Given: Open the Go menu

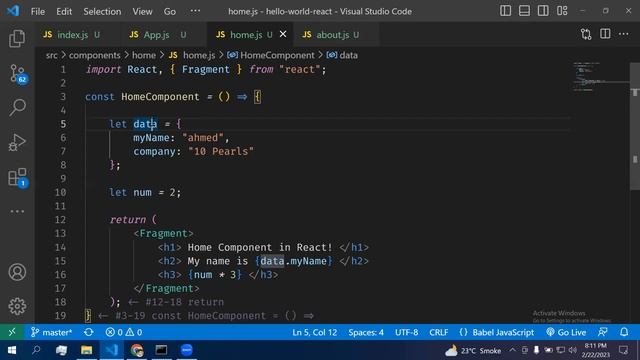Looking at the screenshot, I should click(170, 11).
